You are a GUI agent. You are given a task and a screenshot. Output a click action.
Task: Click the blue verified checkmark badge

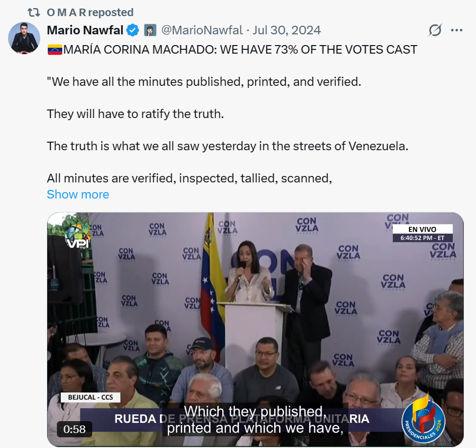133,31
